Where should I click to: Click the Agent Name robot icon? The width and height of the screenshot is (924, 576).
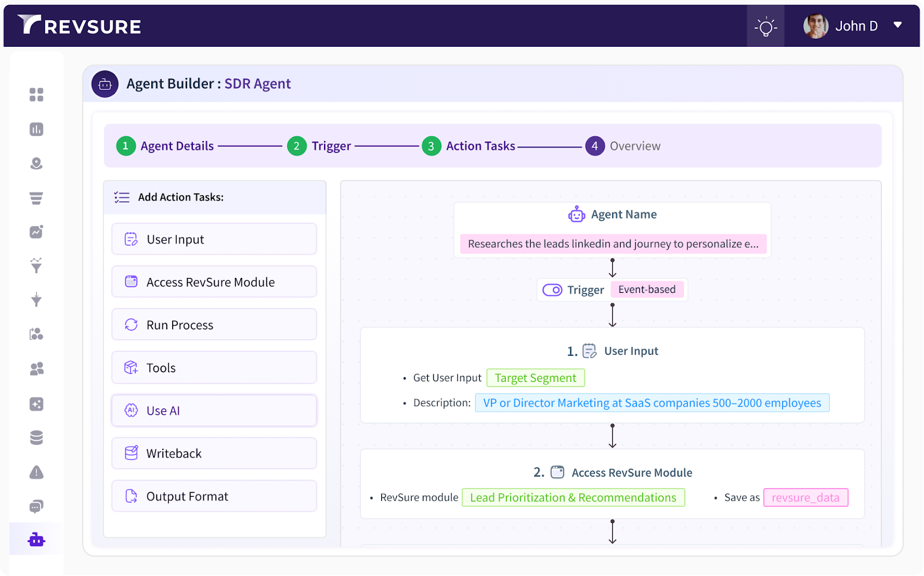point(576,215)
